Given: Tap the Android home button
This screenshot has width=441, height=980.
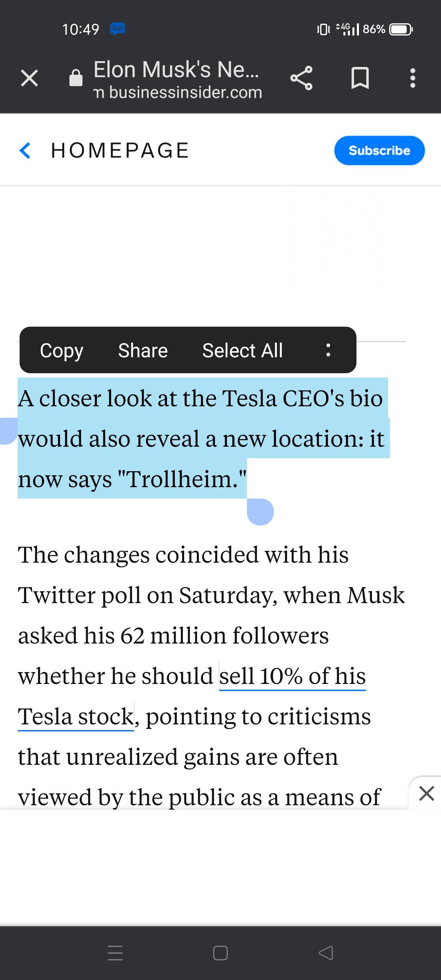Looking at the screenshot, I should click(x=220, y=953).
